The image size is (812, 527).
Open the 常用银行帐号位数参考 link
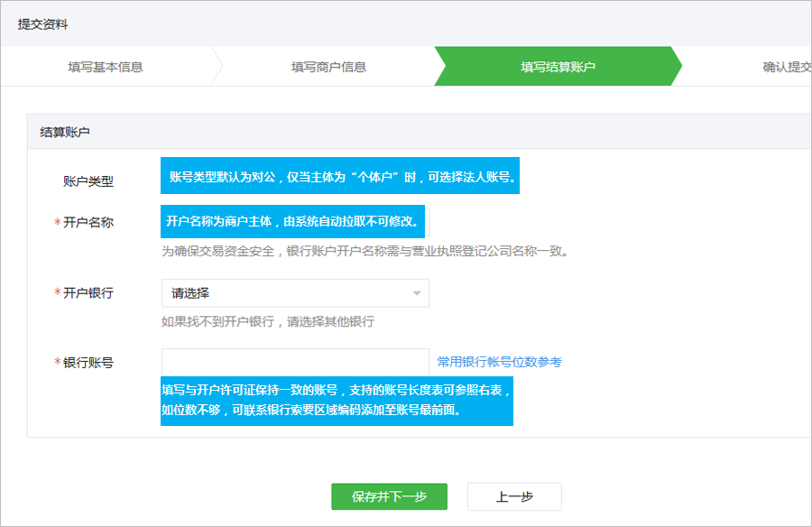point(499,362)
